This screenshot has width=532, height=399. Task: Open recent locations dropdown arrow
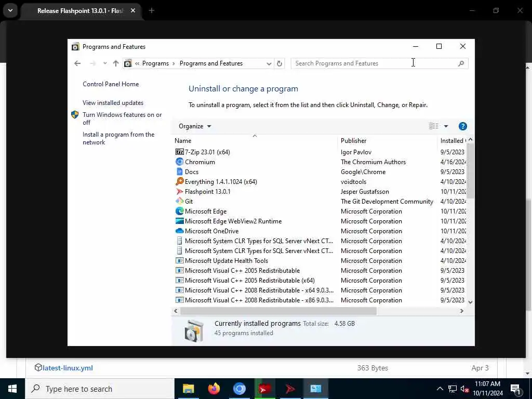105,63
